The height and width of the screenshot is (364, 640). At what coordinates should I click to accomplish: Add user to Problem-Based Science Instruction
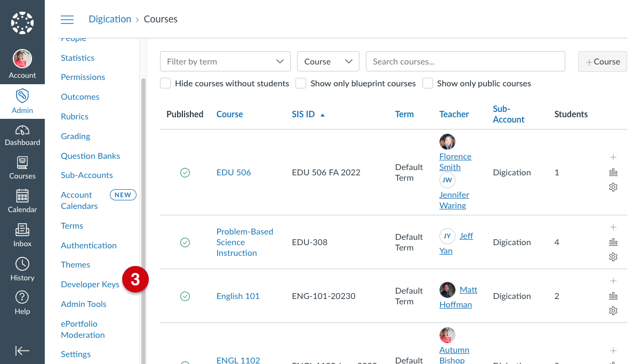pos(613,227)
